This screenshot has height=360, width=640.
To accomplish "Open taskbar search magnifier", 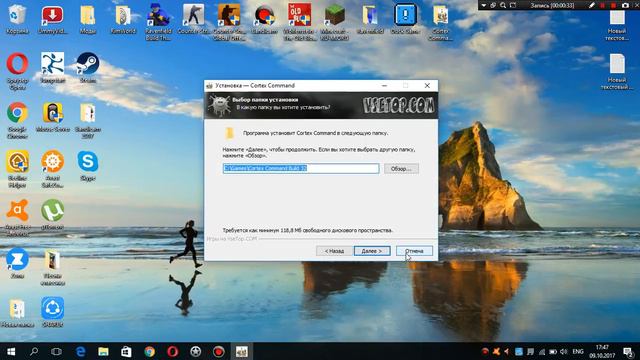I will point(34,351).
